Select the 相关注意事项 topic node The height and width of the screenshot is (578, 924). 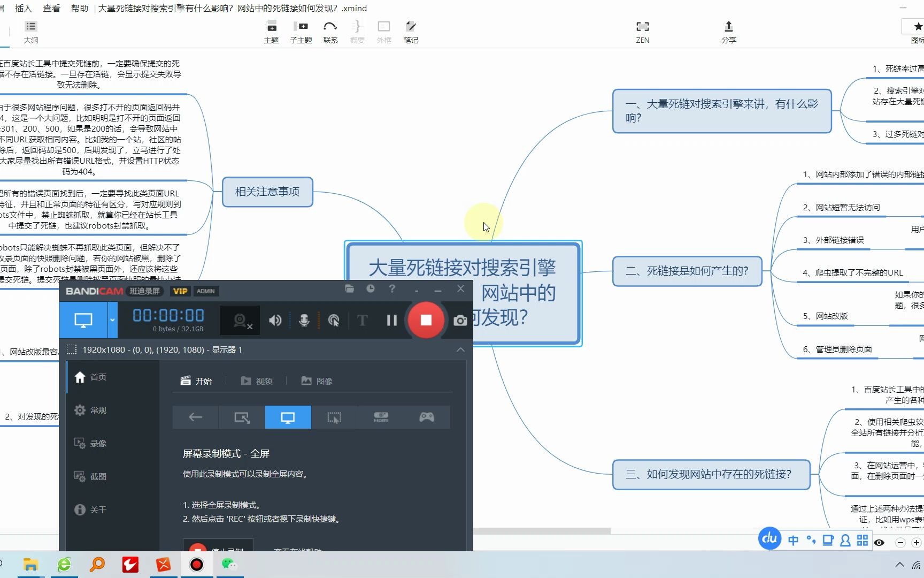pyautogui.click(x=267, y=192)
